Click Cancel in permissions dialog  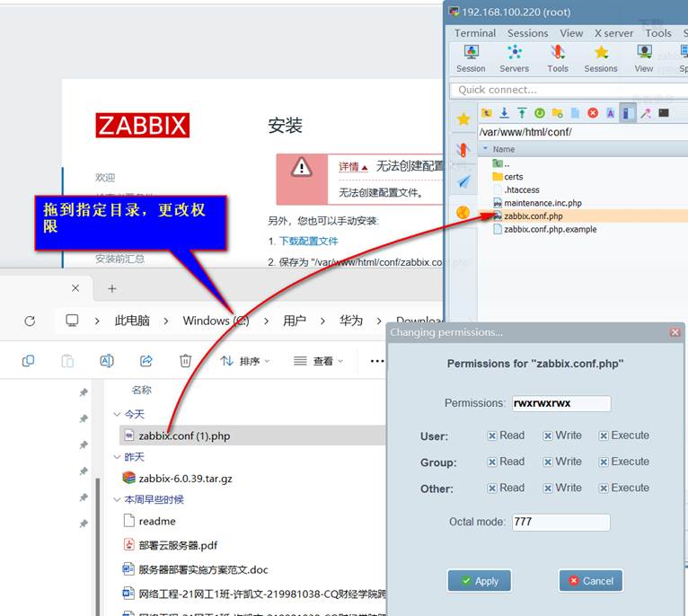point(591,581)
